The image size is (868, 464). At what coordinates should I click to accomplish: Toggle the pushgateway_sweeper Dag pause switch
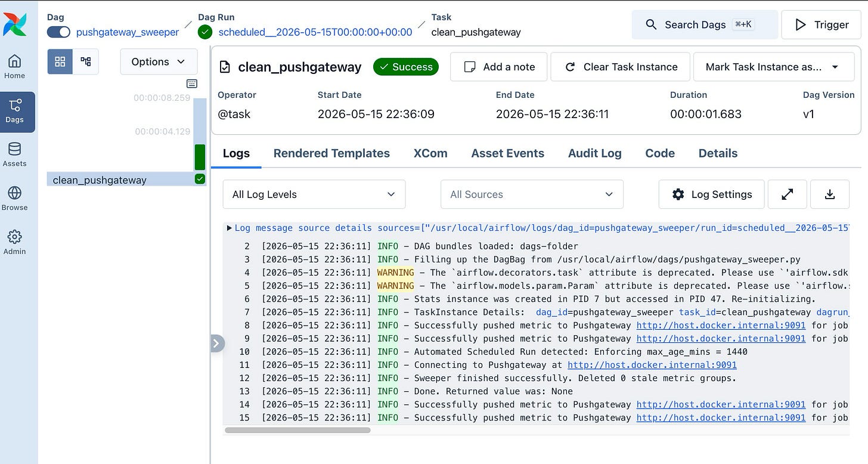[x=59, y=32]
